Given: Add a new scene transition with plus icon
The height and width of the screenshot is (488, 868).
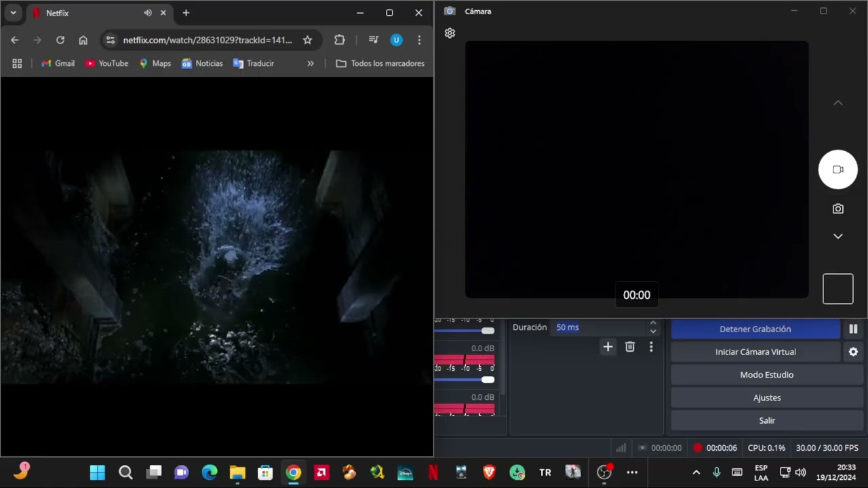Looking at the screenshot, I should (608, 347).
